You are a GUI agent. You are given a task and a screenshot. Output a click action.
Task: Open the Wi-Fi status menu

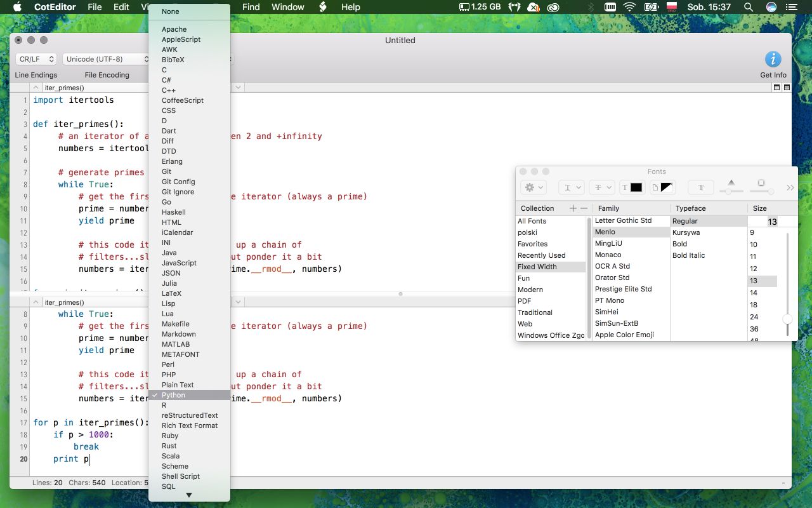(629, 7)
